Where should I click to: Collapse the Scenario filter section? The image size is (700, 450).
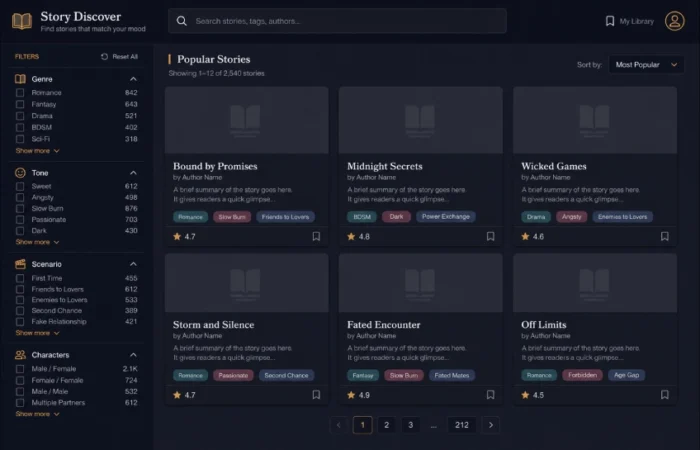(x=133, y=264)
